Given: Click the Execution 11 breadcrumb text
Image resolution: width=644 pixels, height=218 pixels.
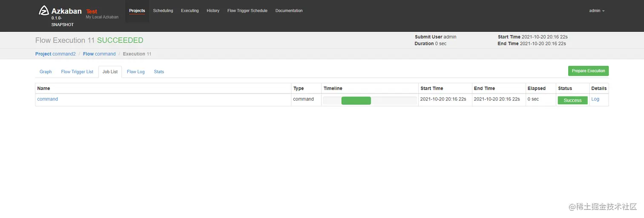Looking at the screenshot, I should [x=137, y=54].
